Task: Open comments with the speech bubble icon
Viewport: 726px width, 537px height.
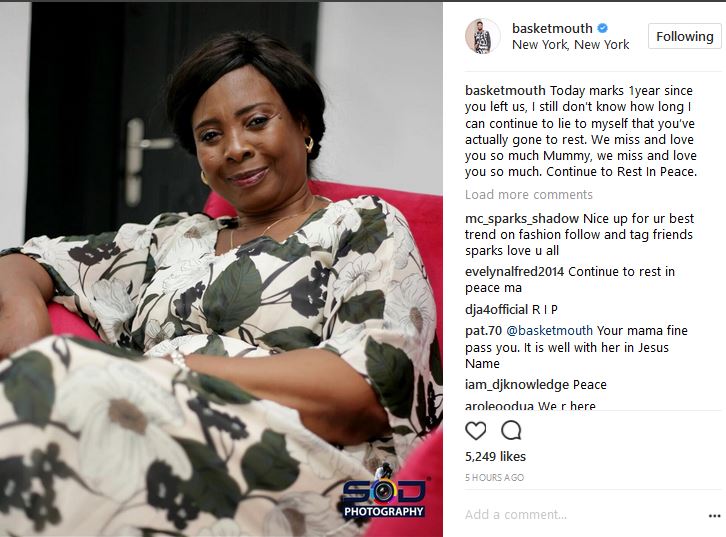Action: [511, 431]
